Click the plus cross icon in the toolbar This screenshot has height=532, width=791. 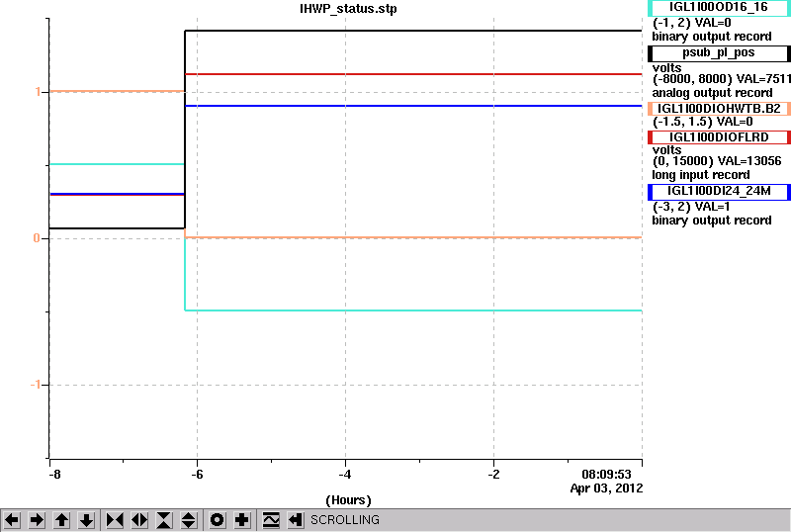point(242,520)
